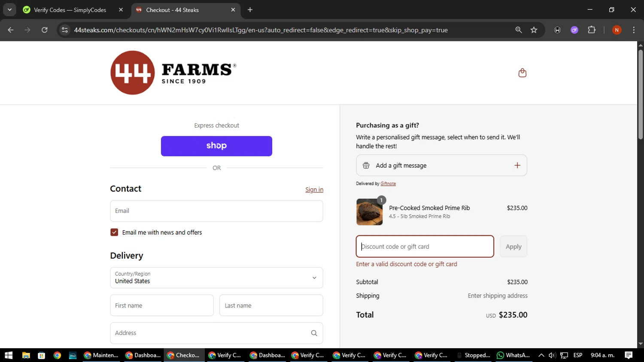Open a new browser tab
Screen dimensions: 644x362
[x=250, y=10]
